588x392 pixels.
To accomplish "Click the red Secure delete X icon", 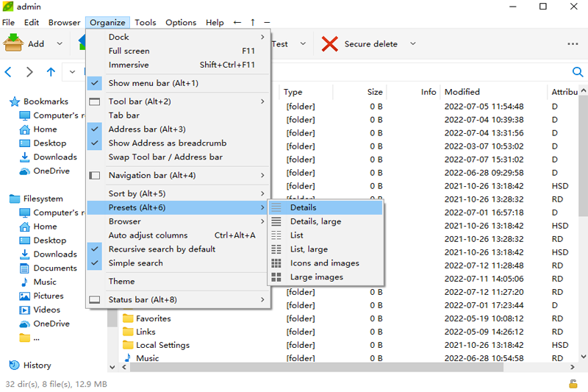I will [x=330, y=43].
